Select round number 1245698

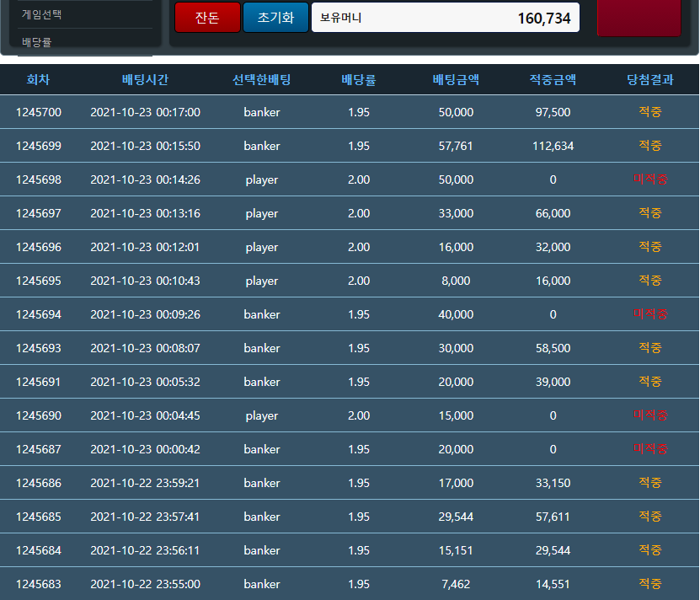(x=39, y=179)
